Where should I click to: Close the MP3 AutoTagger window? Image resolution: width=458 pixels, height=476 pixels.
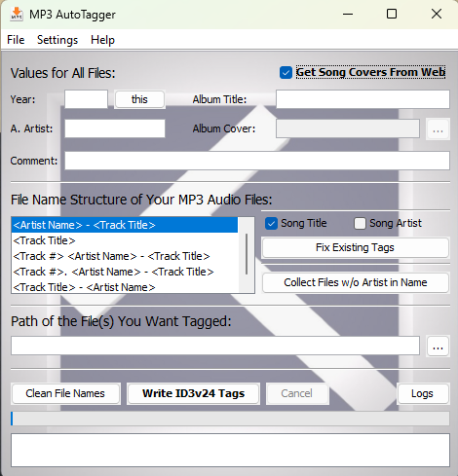[437, 14]
